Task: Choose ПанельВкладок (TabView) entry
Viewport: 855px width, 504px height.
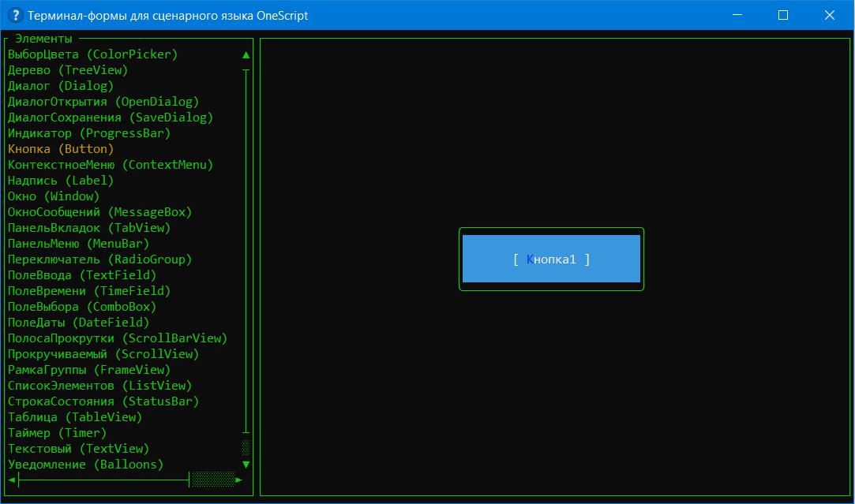Action: point(88,228)
